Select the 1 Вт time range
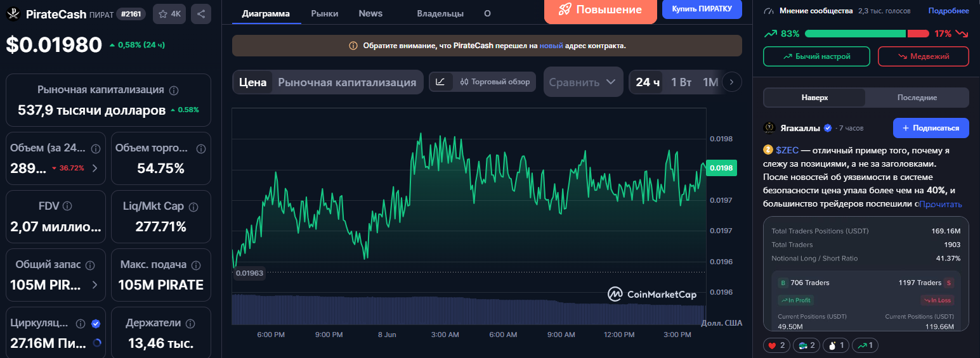The image size is (980, 358). pos(681,82)
